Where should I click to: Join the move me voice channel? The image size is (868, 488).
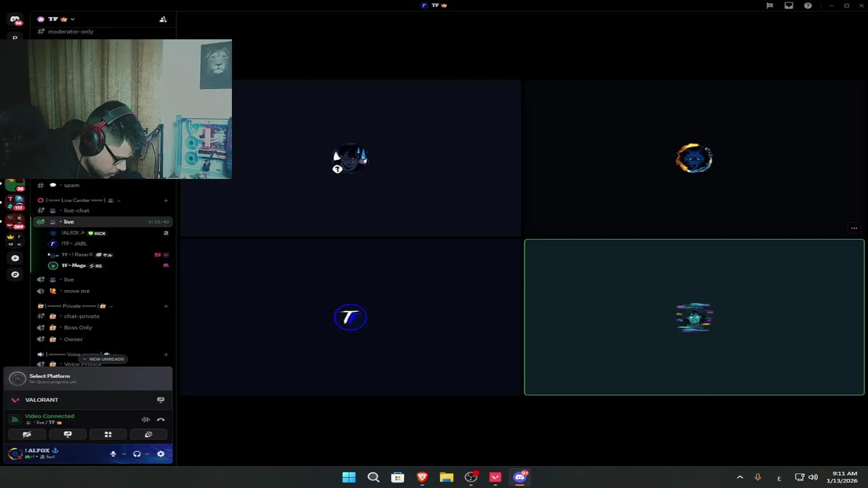pyautogui.click(x=102, y=291)
